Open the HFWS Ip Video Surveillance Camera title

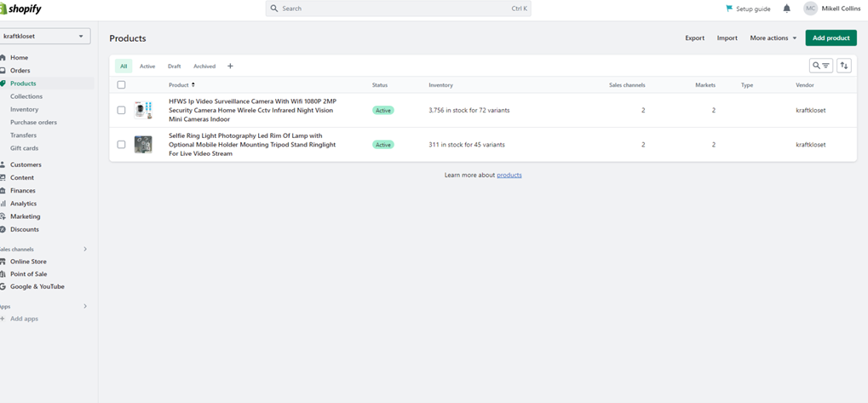pyautogui.click(x=252, y=110)
